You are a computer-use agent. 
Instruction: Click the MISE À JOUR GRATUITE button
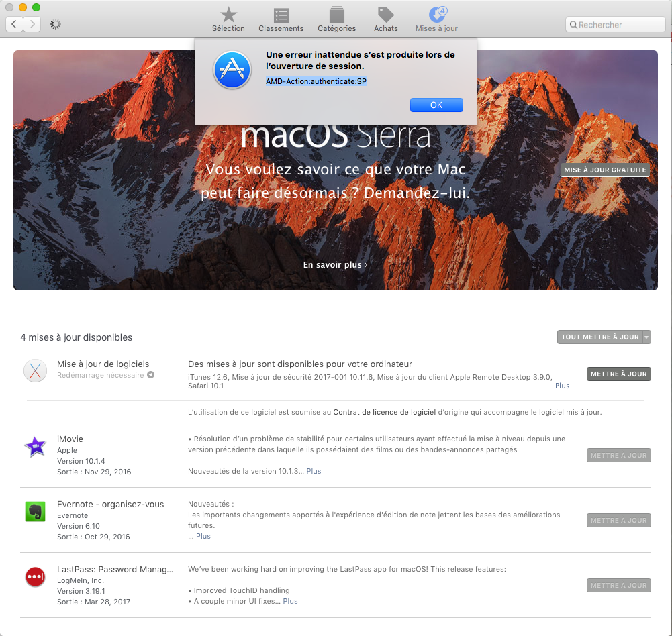click(x=605, y=170)
